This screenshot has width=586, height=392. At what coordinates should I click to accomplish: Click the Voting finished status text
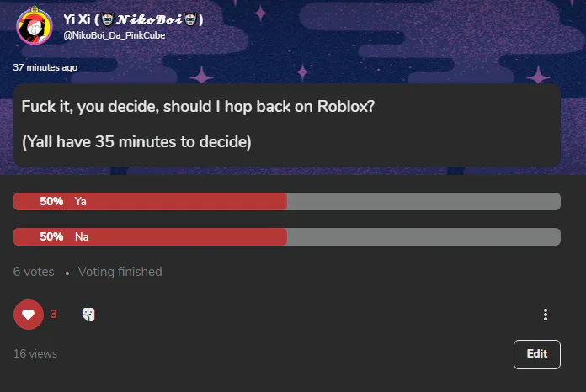(x=120, y=272)
